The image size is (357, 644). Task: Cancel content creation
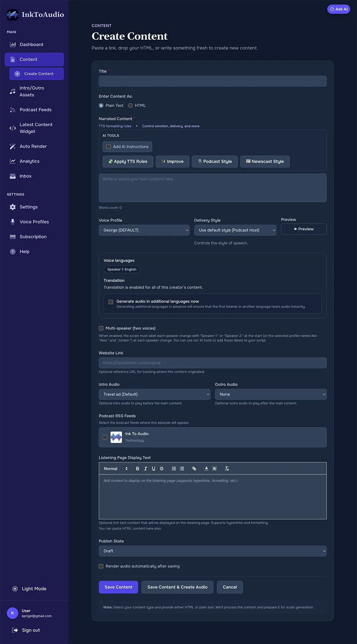pos(230,587)
